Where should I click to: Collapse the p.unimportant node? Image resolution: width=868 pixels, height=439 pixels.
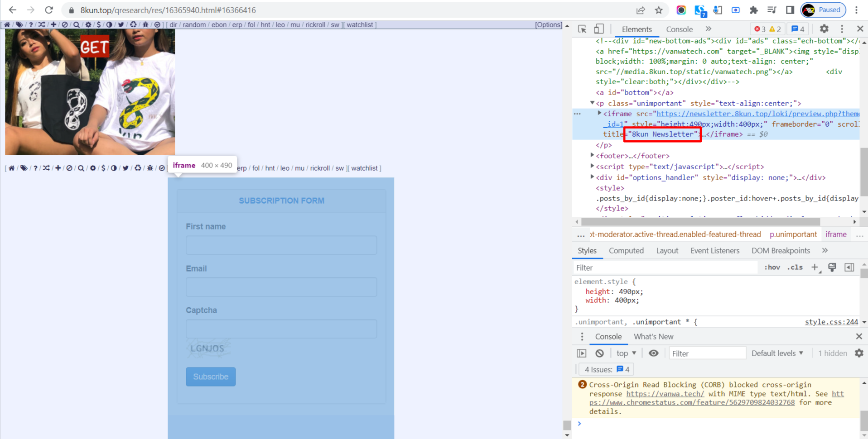(x=592, y=103)
